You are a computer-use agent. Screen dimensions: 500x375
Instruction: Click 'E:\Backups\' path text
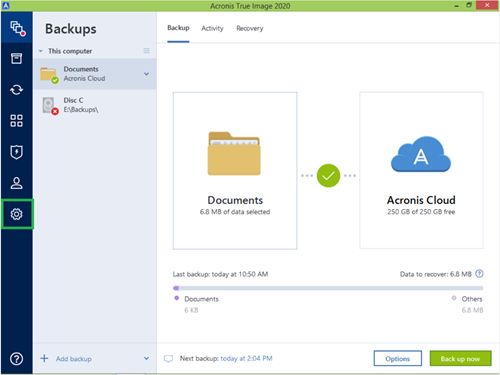81,109
